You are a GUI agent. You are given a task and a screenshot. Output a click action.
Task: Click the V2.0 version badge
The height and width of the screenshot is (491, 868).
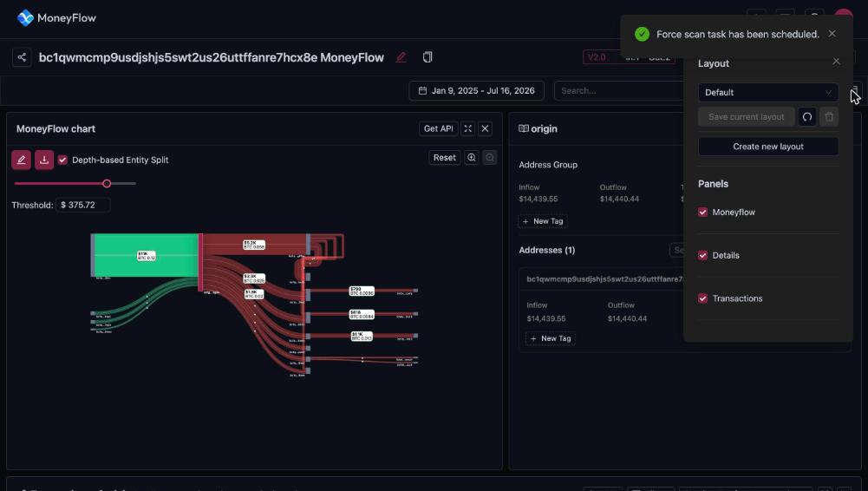coord(597,57)
